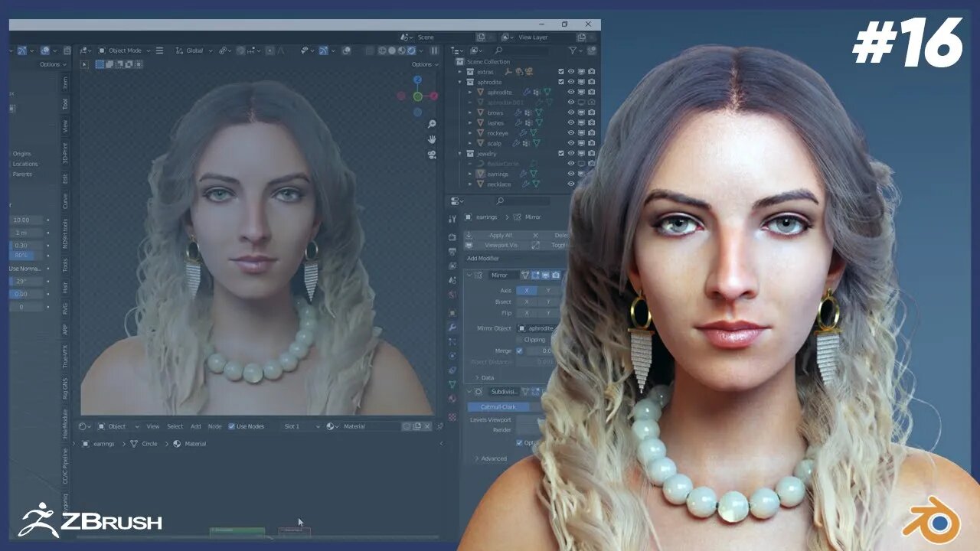Open the Object Mode dropdown
Screen dimensions: 980x551
coord(125,51)
